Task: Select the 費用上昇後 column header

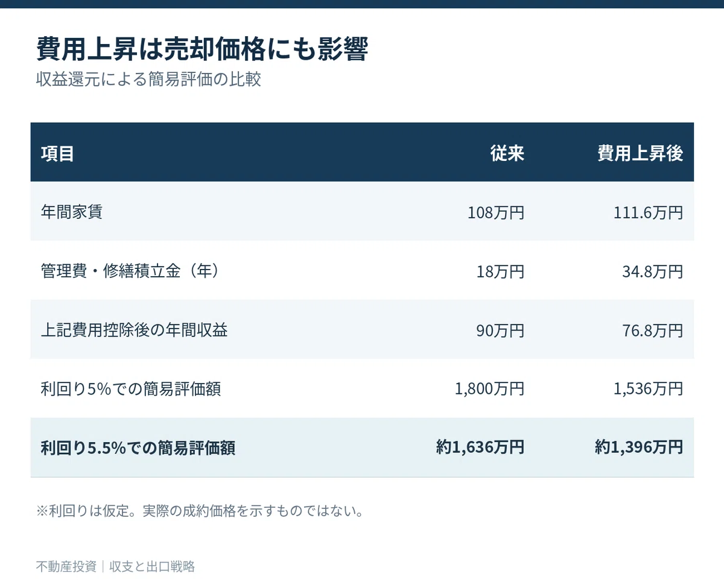Action: (640, 153)
